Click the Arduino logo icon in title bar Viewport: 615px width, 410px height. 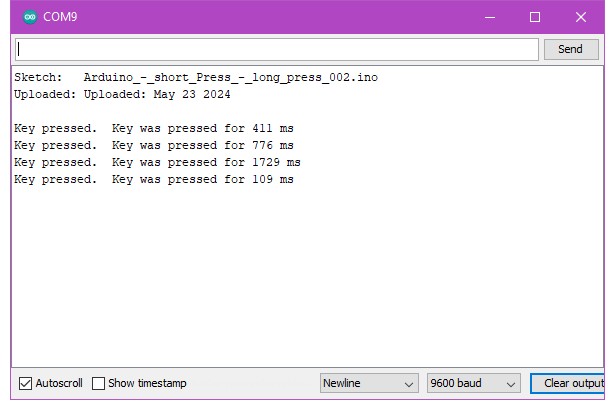point(30,17)
